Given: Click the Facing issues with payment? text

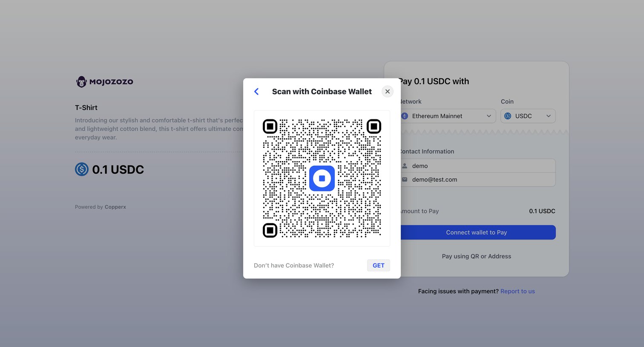Looking at the screenshot, I should pyautogui.click(x=458, y=291).
